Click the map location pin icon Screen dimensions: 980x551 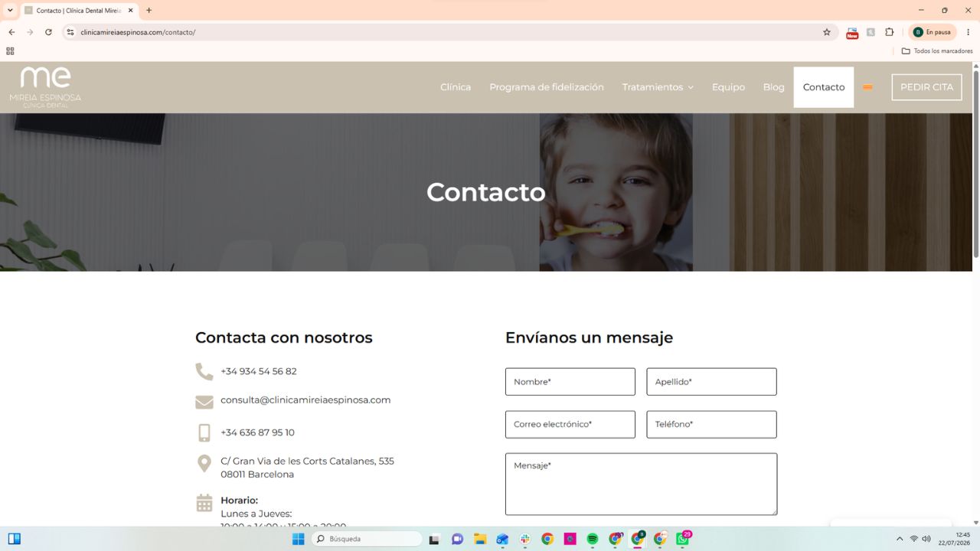click(x=204, y=464)
